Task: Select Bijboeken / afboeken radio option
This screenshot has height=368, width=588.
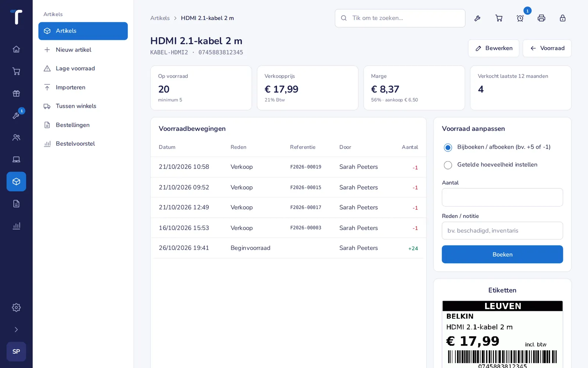Action: point(448,147)
